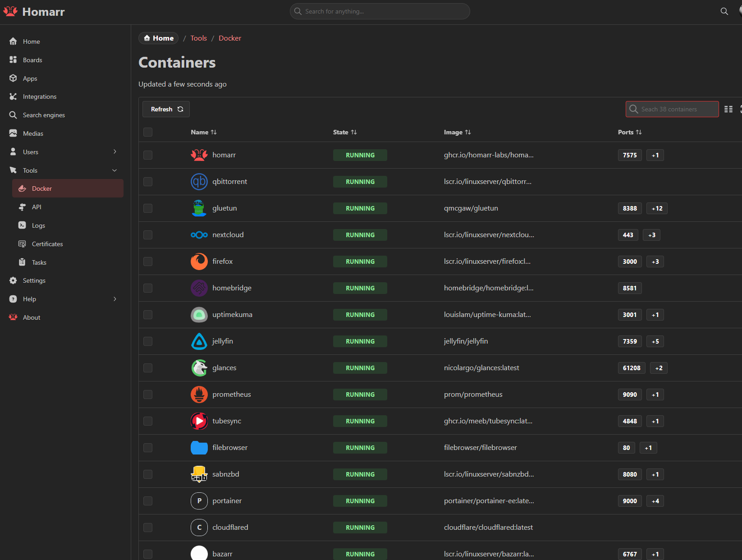This screenshot has height=560, width=742.
Task: Show glances' +2 extra ports
Action: 659,368
